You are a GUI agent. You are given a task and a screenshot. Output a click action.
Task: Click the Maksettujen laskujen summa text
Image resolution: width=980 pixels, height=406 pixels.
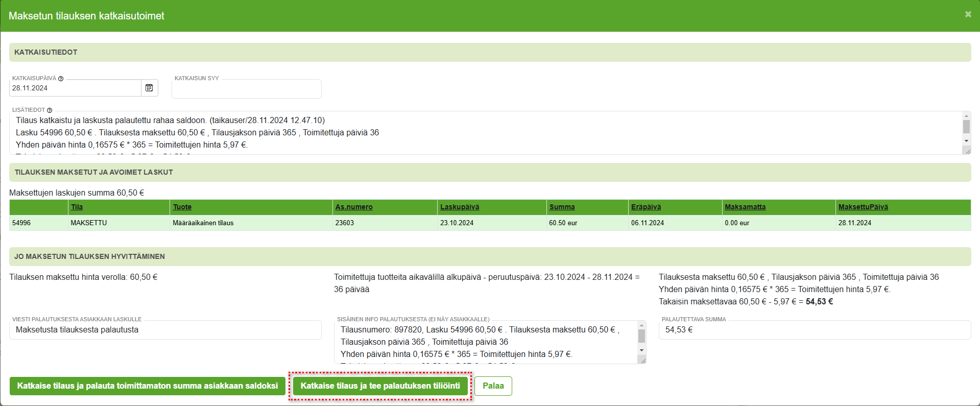[x=77, y=193]
